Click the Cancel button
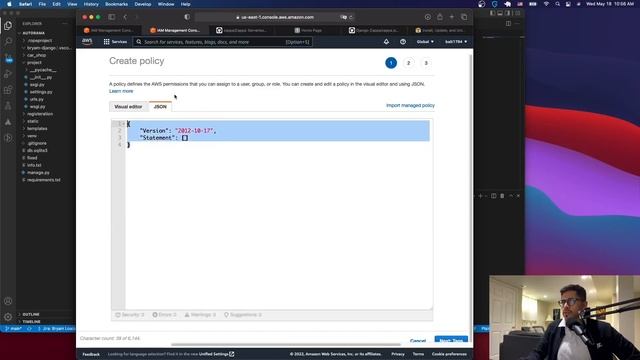Viewport: 640px width, 360px height. tap(418, 340)
